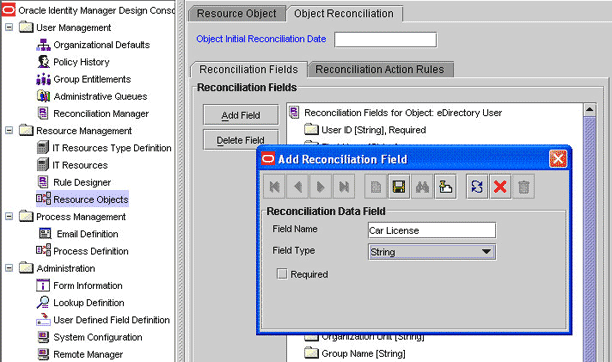The image size is (612, 362).
Task: Collapse the Process Management folder
Action: pos(9,216)
